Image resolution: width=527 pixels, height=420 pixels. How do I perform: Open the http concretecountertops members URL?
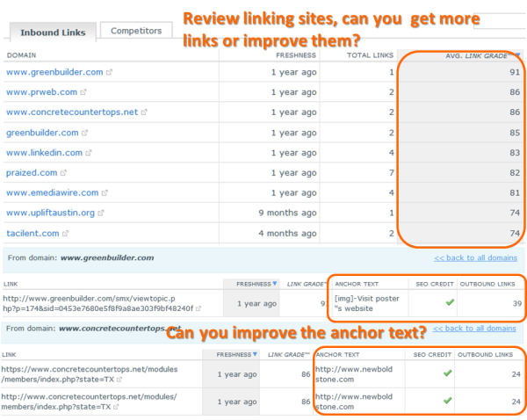(x=89, y=402)
